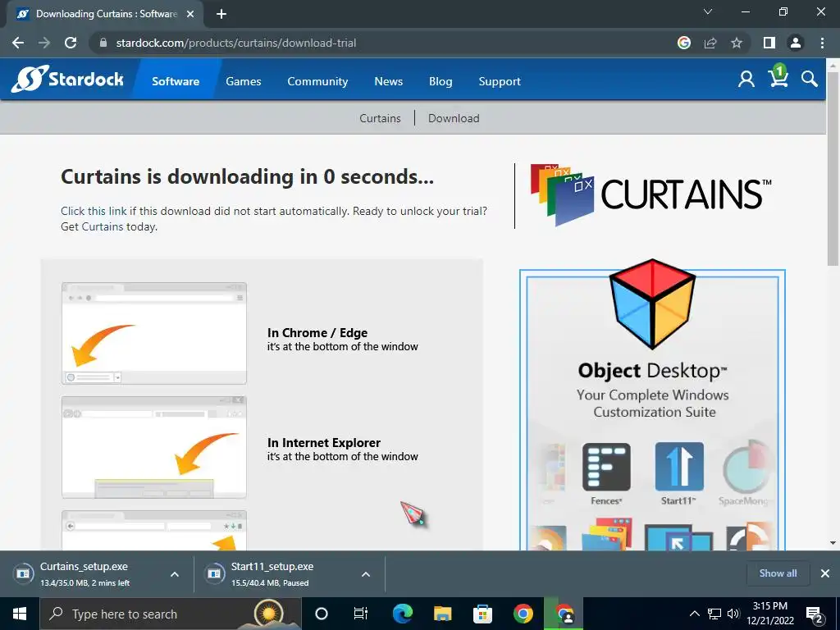This screenshot has height=630, width=840.
Task: Open the notification center icon
Action: point(815,614)
